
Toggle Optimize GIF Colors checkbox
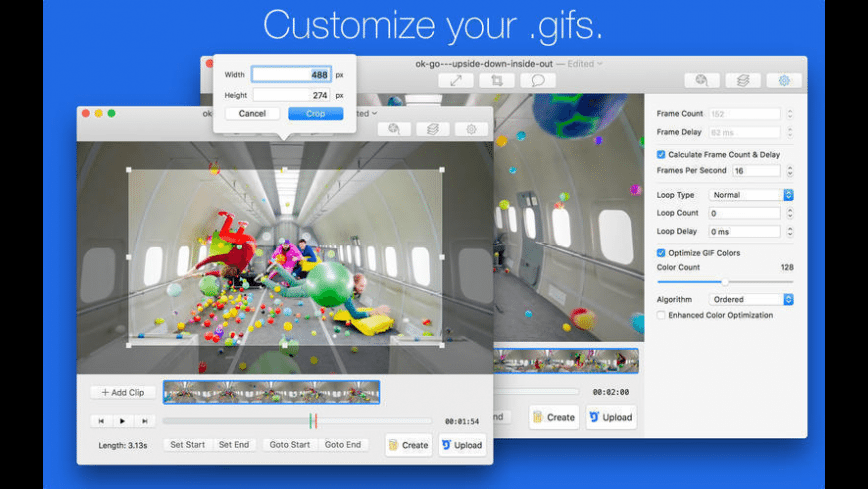point(661,253)
